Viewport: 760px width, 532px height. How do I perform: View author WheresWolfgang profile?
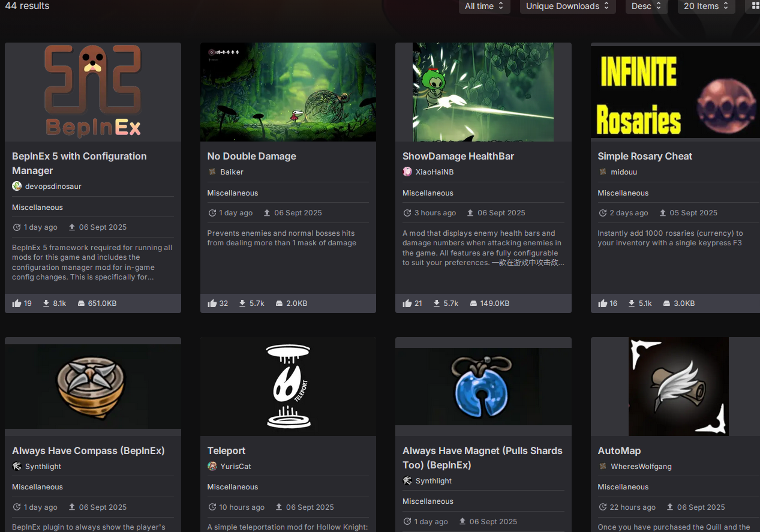tap(641, 466)
